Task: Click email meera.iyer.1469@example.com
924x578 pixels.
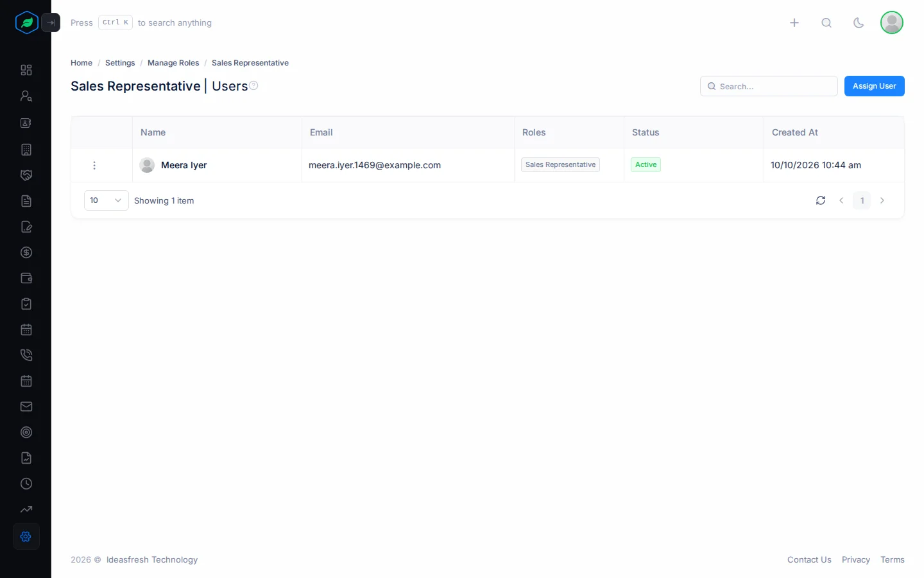Action: [x=375, y=165]
